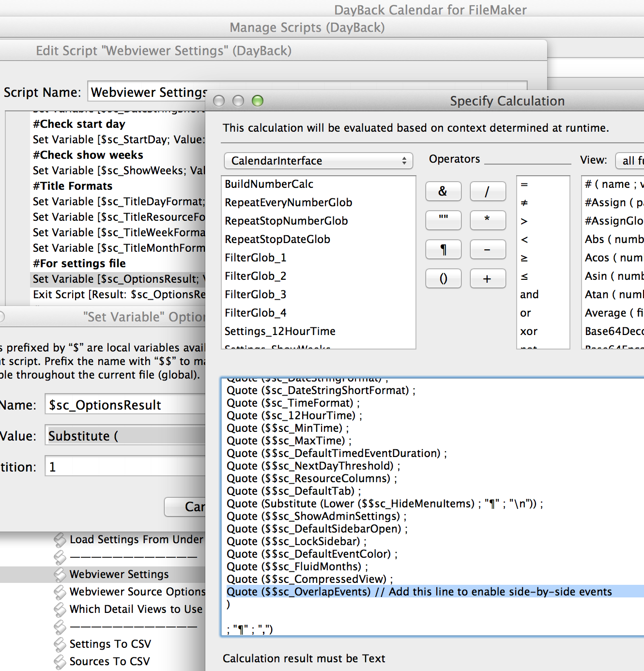This screenshot has height=671, width=644.
Task: Click the green zoom button on Specify Calculation
Action: click(x=258, y=101)
